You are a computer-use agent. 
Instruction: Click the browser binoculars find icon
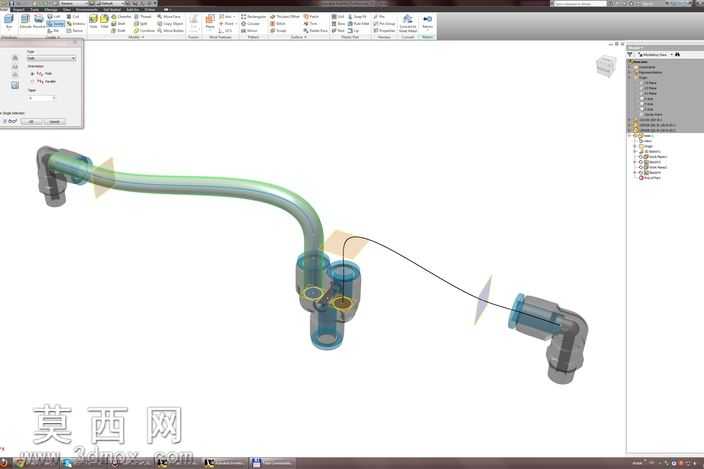point(678,54)
